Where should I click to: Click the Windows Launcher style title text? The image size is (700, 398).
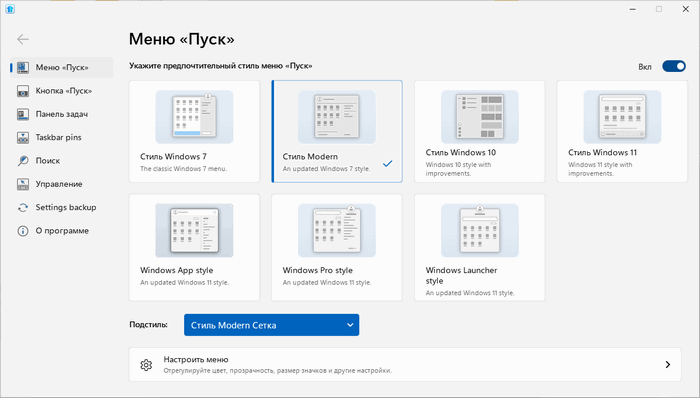(461, 276)
